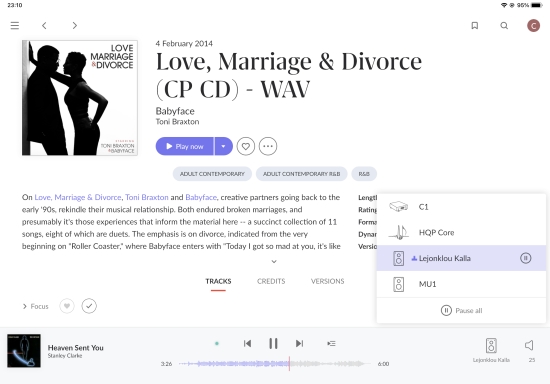Open the profile avatar labeled C

533,26
